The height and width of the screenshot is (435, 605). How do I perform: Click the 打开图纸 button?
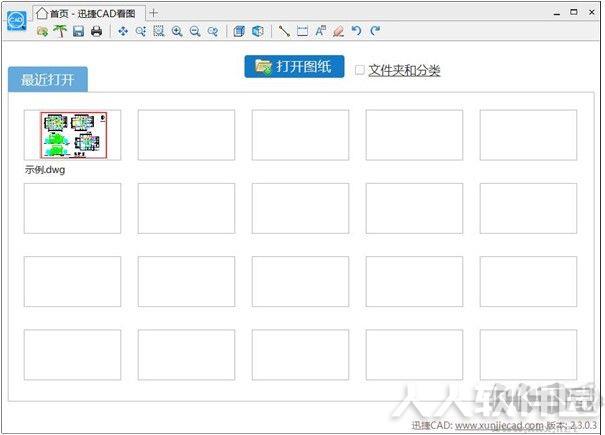coord(294,67)
